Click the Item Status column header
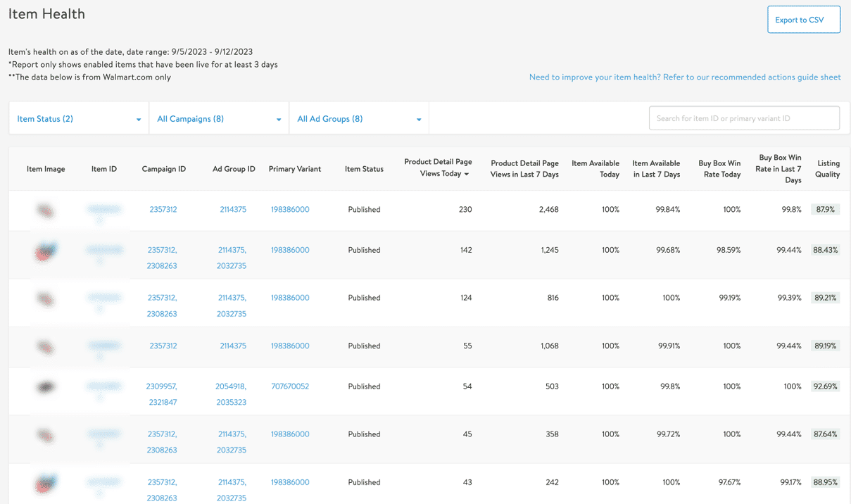 point(364,169)
